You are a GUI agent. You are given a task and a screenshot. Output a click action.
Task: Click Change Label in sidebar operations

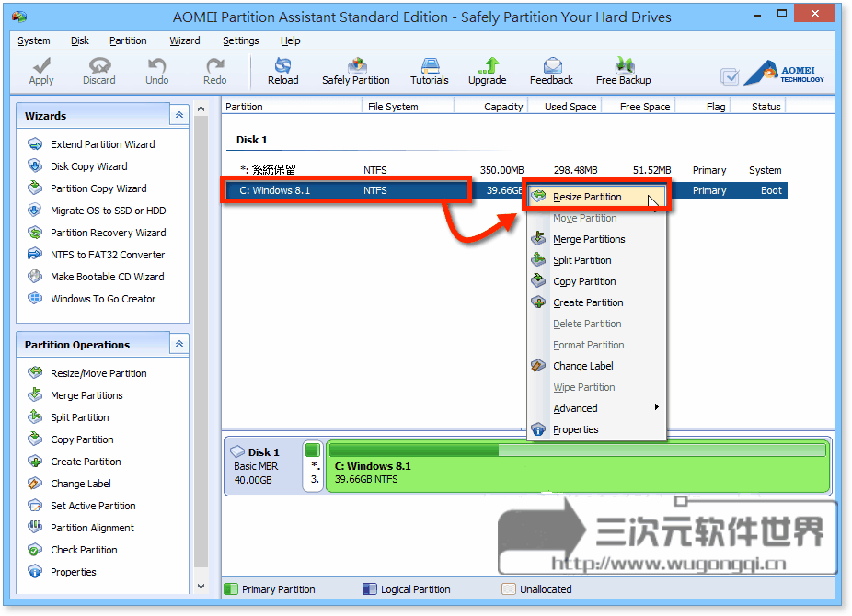click(x=80, y=484)
